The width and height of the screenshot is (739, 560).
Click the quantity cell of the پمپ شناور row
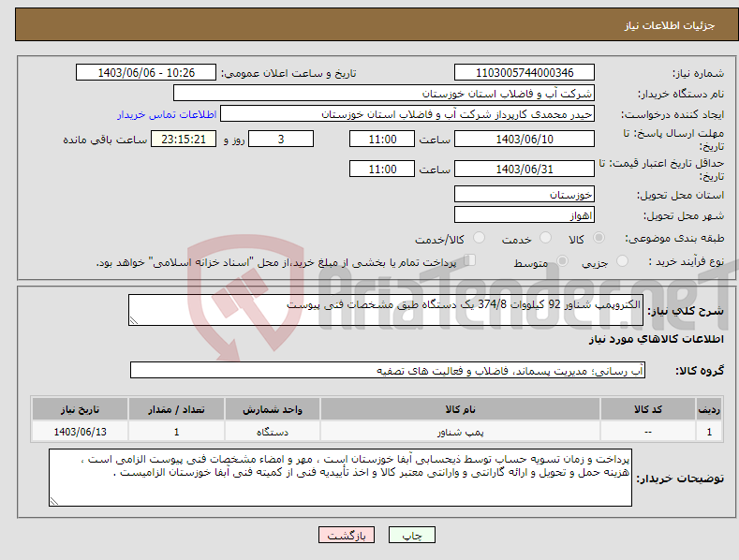click(x=176, y=432)
